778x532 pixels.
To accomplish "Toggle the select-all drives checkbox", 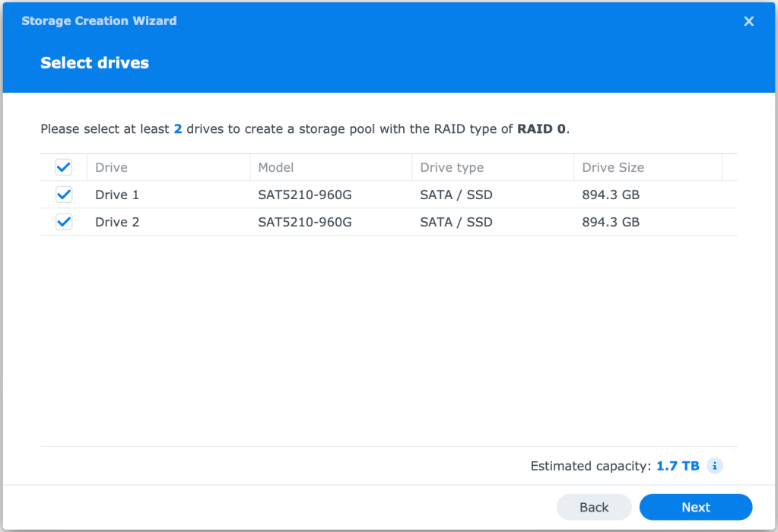I will pyautogui.click(x=64, y=167).
